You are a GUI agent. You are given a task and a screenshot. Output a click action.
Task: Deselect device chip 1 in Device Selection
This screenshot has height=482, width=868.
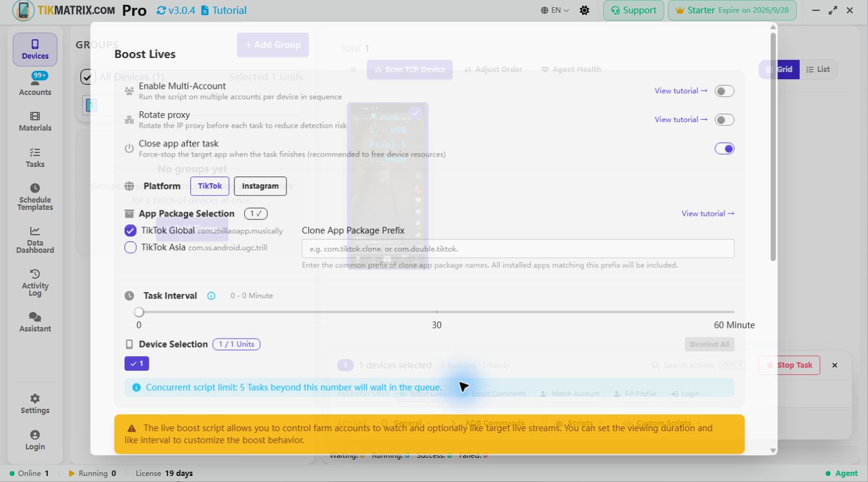pyautogui.click(x=137, y=363)
